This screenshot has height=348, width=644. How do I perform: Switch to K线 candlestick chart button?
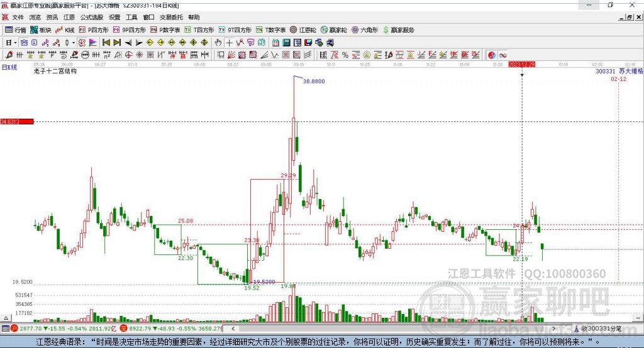pyautogui.click(x=65, y=30)
